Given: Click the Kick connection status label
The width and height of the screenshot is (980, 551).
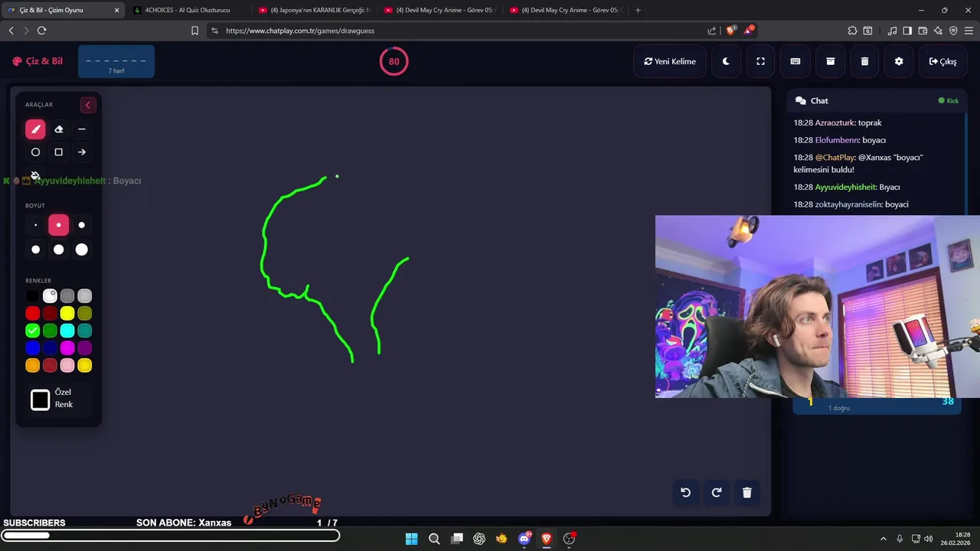Looking at the screenshot, I should click(x=949, y=100).
